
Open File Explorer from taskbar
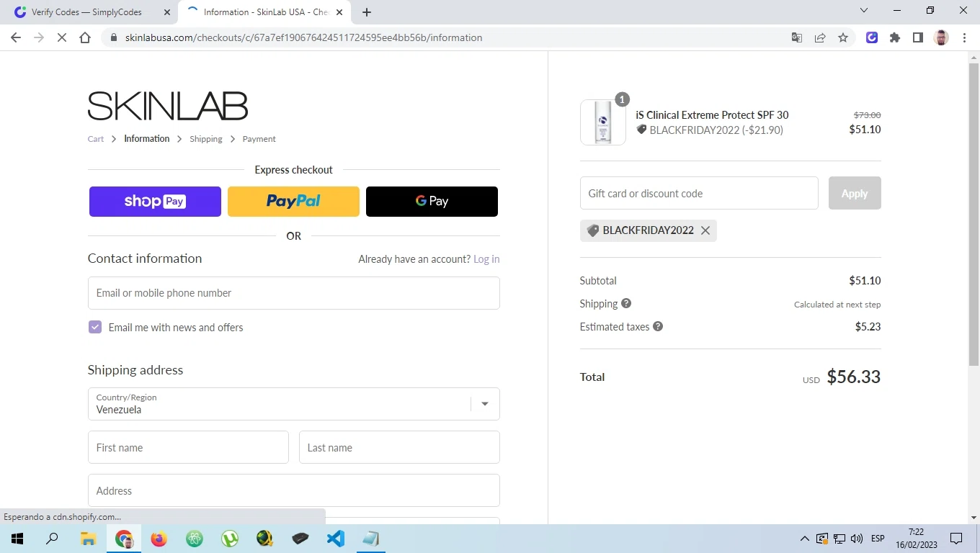88,539
